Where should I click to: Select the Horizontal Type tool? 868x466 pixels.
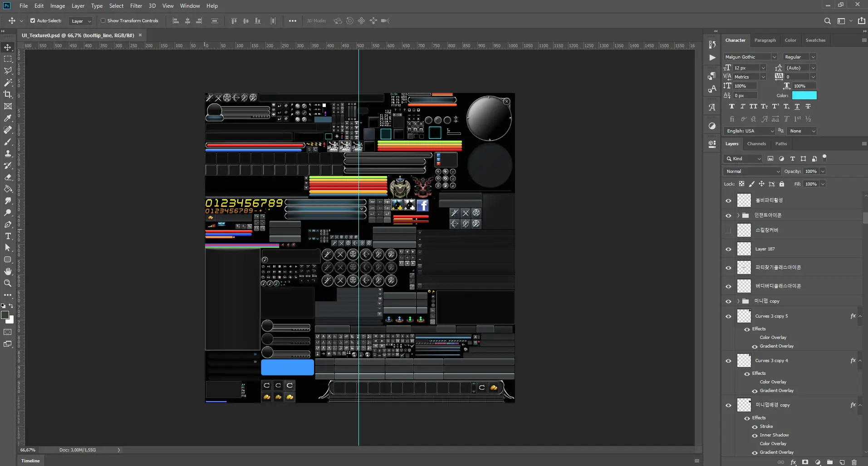point(8,236)
